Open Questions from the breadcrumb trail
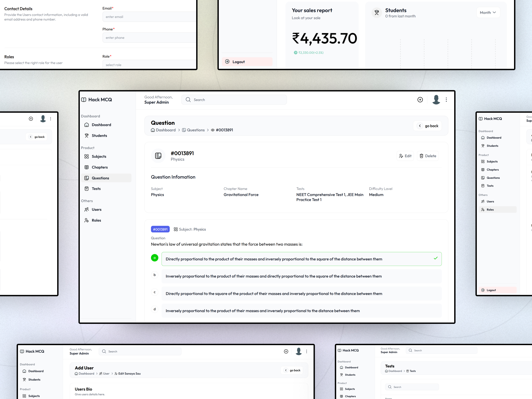The image size is (532, 399). pyautogui.click(x=196, y=130)
